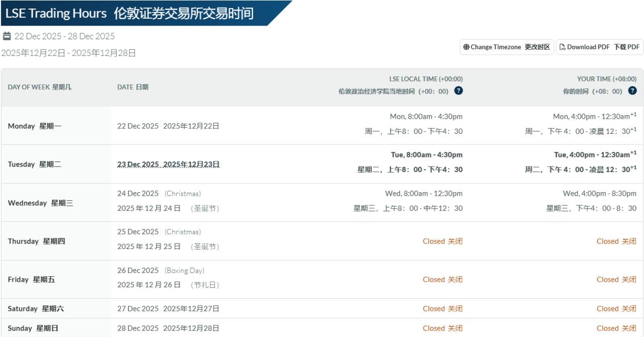Open help icon next to LSE Local Time

click(x=458, y=91)
